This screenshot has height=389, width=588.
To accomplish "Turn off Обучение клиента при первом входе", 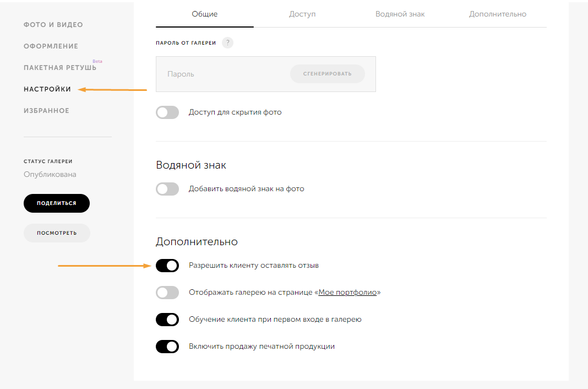I will point(167,320).
